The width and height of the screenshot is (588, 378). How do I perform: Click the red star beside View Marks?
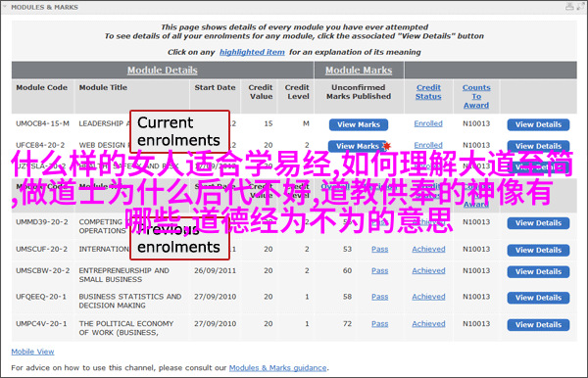[x=387, y=145]
